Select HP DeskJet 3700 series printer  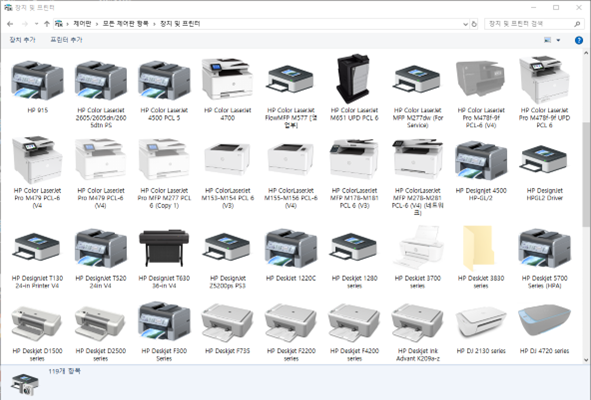click(417, 257)
